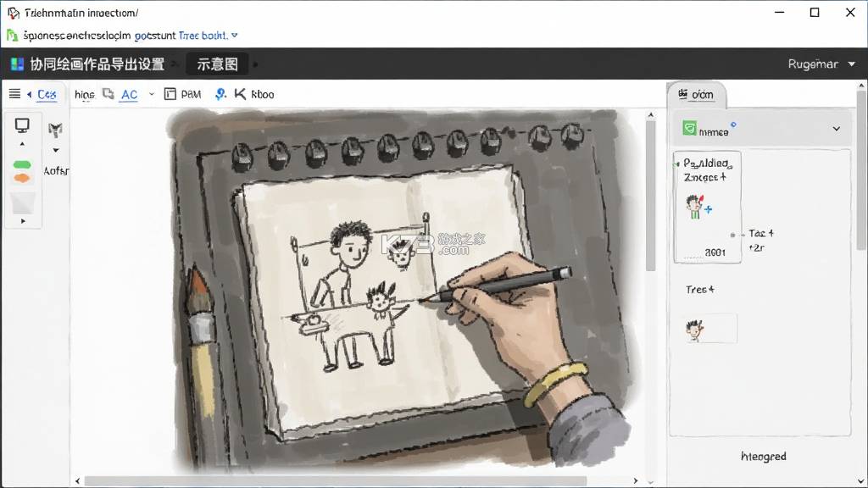
Task: Click the canvas horizontal scrollbar thumb
Action: 336,481
